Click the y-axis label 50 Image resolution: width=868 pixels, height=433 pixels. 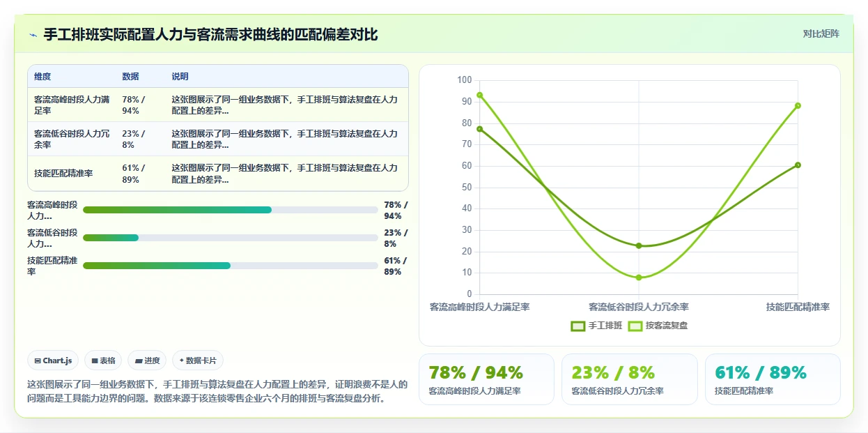(x=467, y=188)
